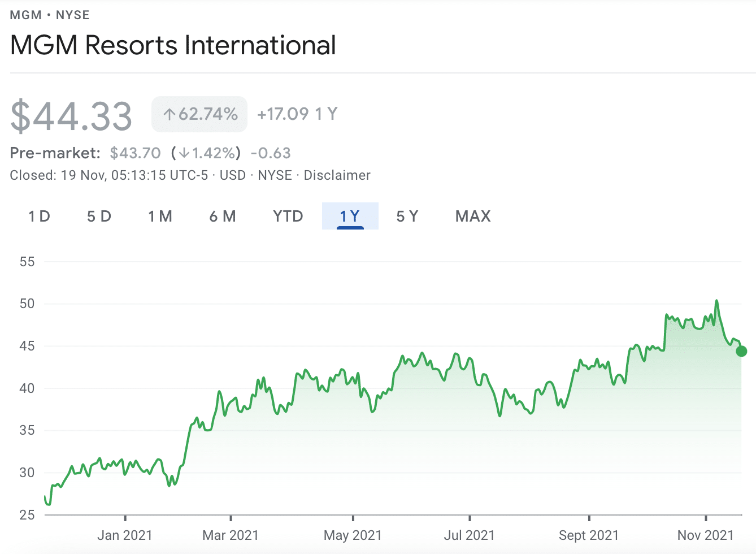Click the Sept 2021 axis label
The height and width of the screenshot is (554, 756).
point(589,535)
